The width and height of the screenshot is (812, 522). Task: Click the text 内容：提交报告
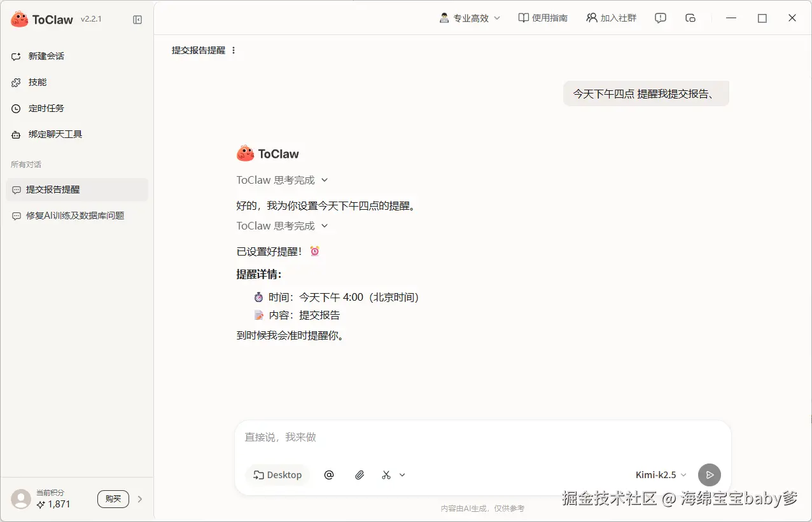[x=304, y=315]
